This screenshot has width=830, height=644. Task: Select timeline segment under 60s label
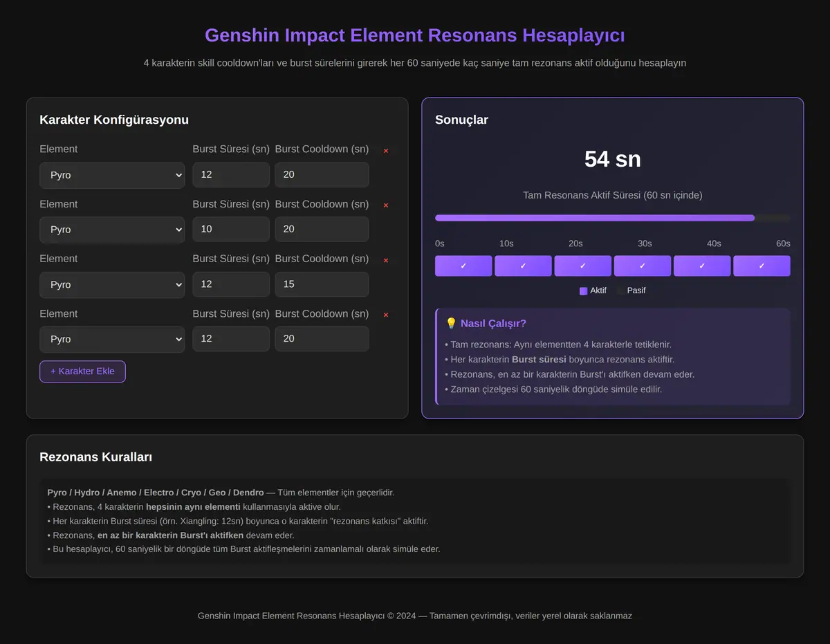[x=762, y=266]
